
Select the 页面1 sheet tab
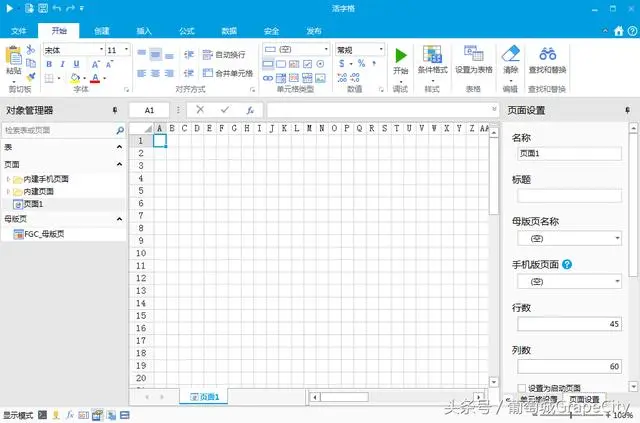click(204, 396)
